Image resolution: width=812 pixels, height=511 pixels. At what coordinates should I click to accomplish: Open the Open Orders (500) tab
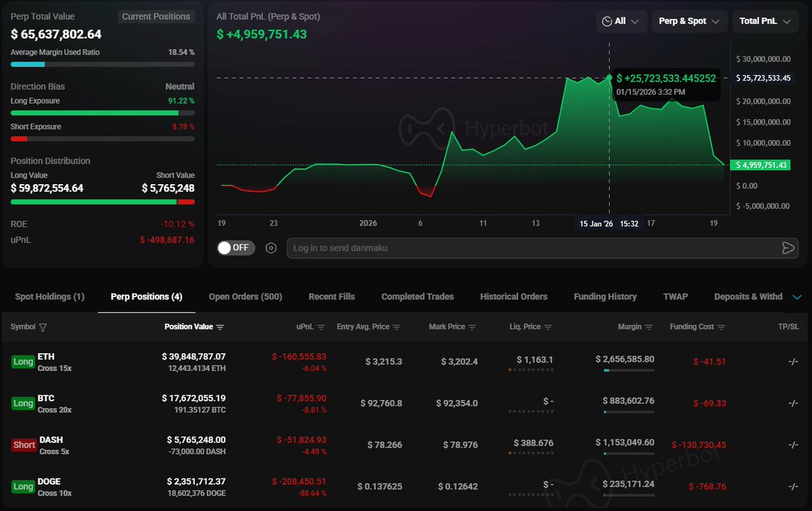point(245,296)
